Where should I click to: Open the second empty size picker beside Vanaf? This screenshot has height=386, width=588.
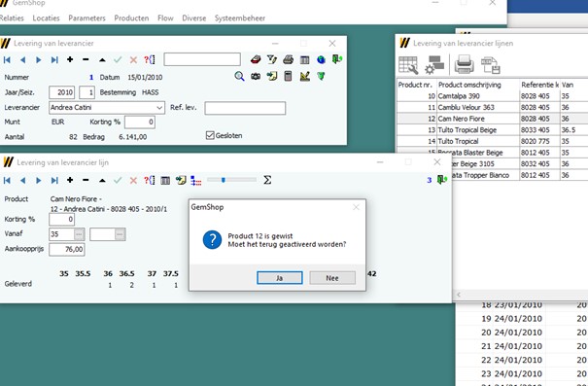coord(120,234)
